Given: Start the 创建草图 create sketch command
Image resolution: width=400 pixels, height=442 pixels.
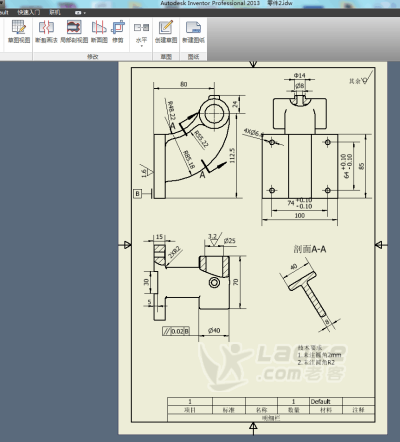Looking at the screenshot, I should click(166, 31).
